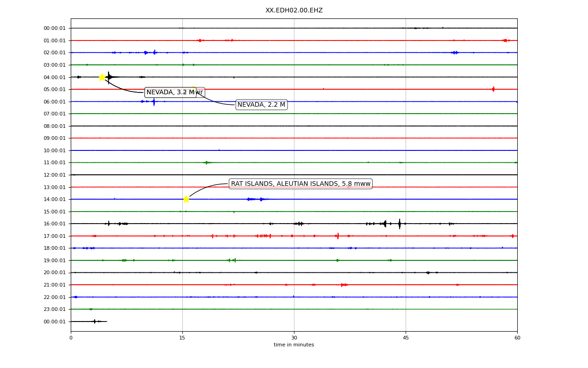Click the XX.EDH02.00.EHZ plot title

click(x=294, y=11)
